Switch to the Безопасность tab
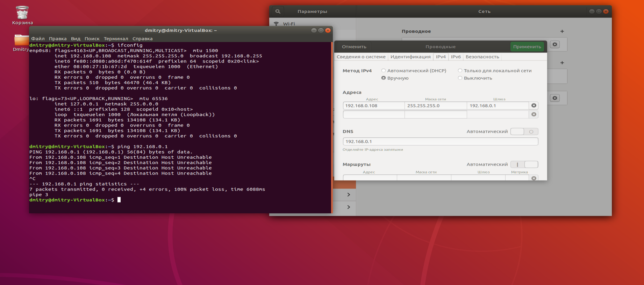The height and width of the screenshot is (285, 644). click(482, 57)
